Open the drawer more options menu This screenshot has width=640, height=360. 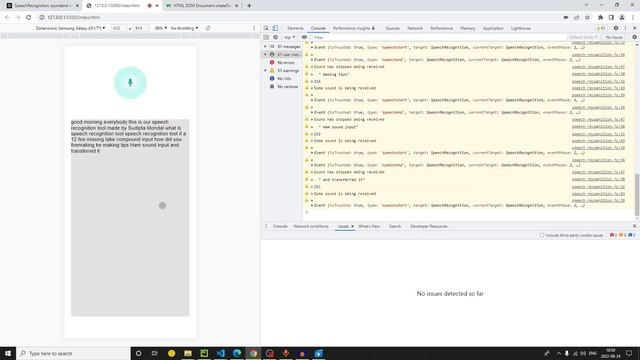[266, 226]
